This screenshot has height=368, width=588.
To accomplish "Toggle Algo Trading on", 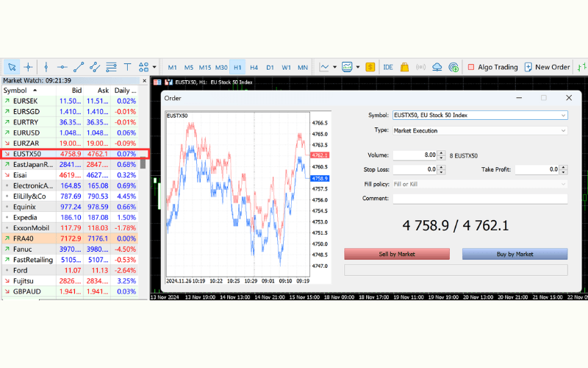I will (492, 67).
